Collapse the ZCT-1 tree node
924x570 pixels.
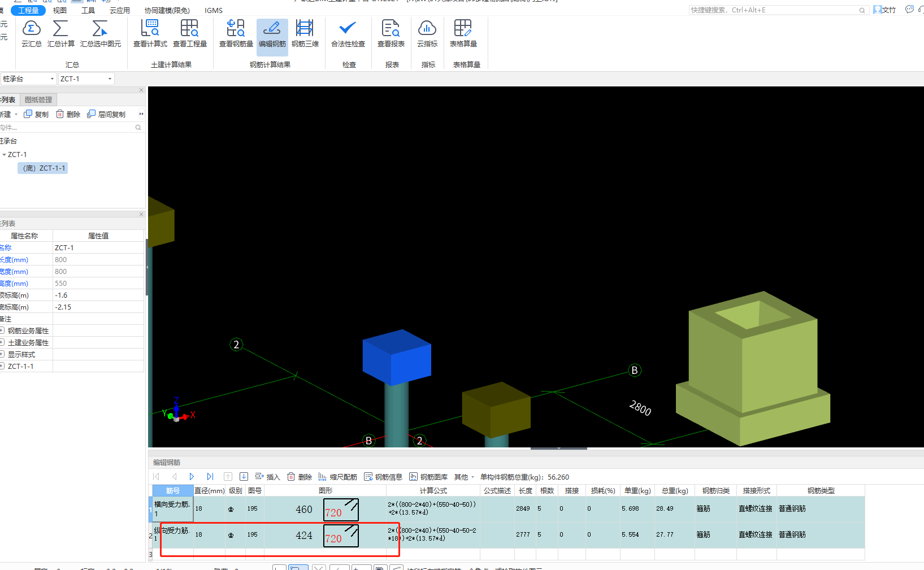(x=4, y=155)
